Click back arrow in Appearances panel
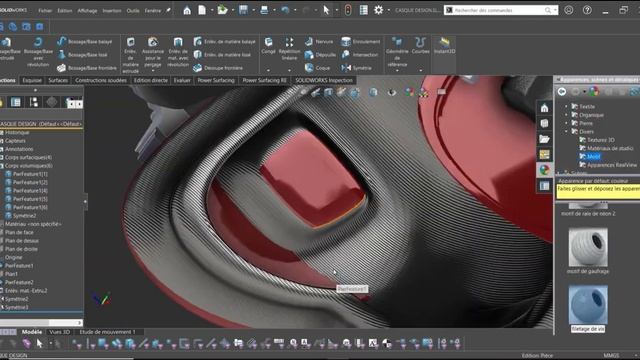 pyautogui.click(x=562, y=91)
